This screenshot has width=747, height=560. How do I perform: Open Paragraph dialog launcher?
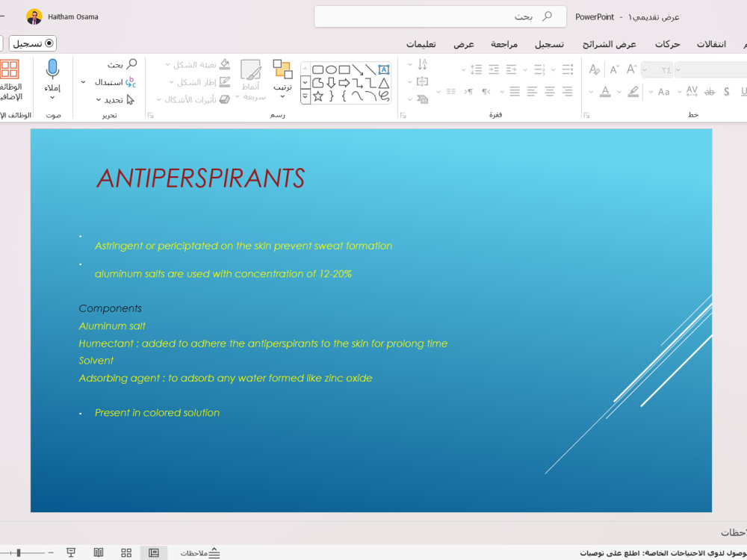pyautogui.click(x=403, y=115)
